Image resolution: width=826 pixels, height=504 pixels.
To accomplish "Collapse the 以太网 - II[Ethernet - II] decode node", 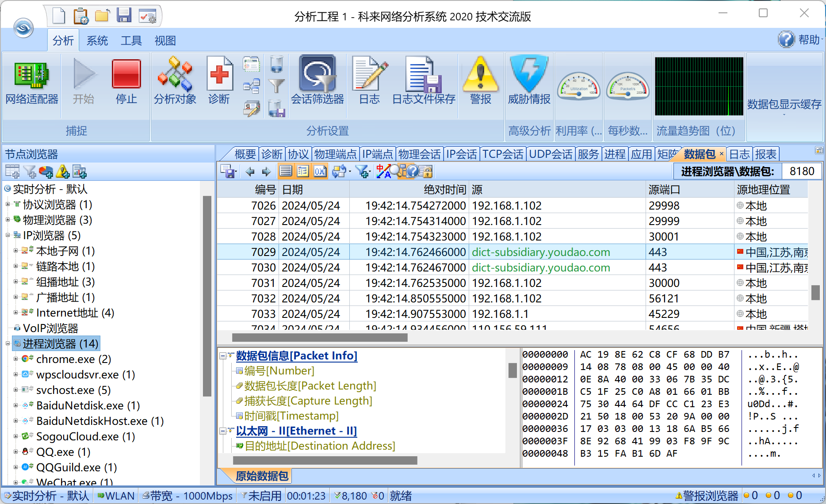I will pos(223,431).
